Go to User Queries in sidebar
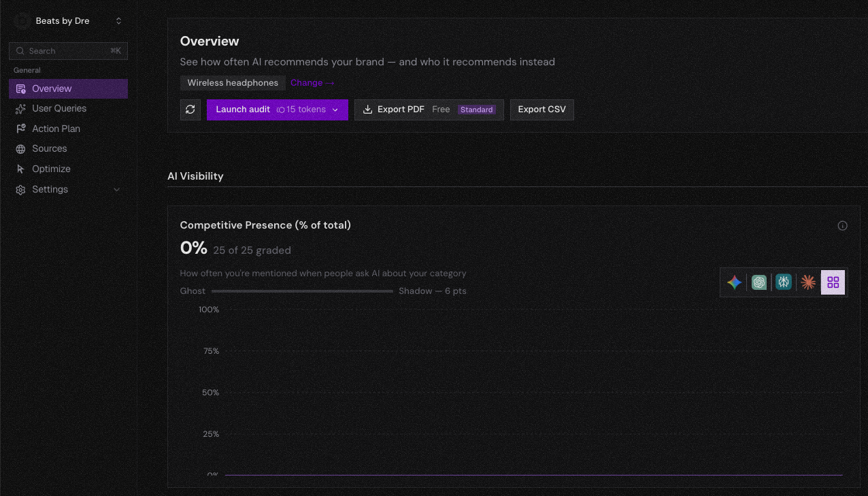 pyautogui.click(x=59, y=108)
